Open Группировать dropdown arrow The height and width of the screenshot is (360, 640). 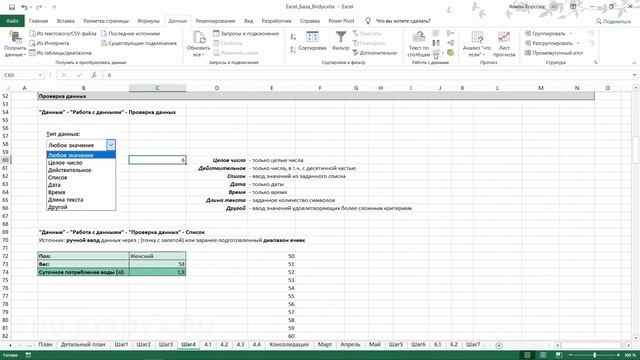coord(571,33)
